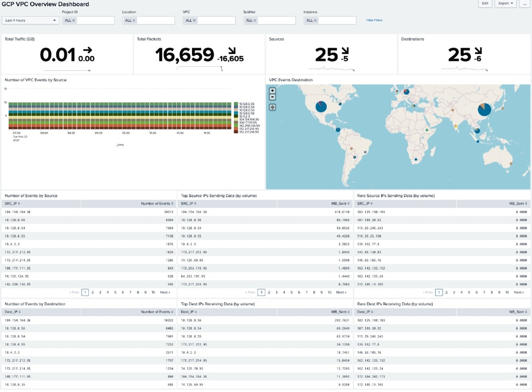Image resolution: width=532 pixels, height=392 pixels.
Task: Sort Top Source IPs table by MB_Sent
Action: pyautogui.click(x=341, y=204)
